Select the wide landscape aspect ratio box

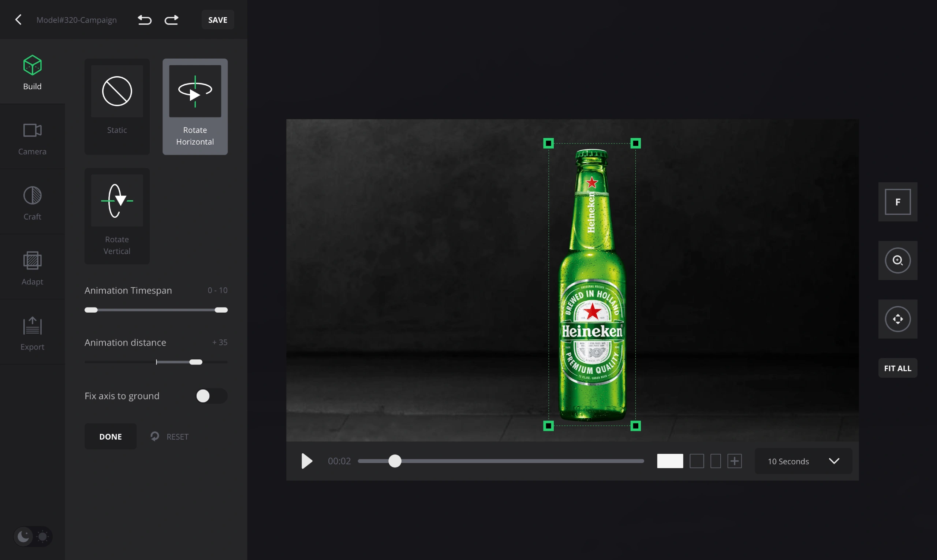point(670,461)
